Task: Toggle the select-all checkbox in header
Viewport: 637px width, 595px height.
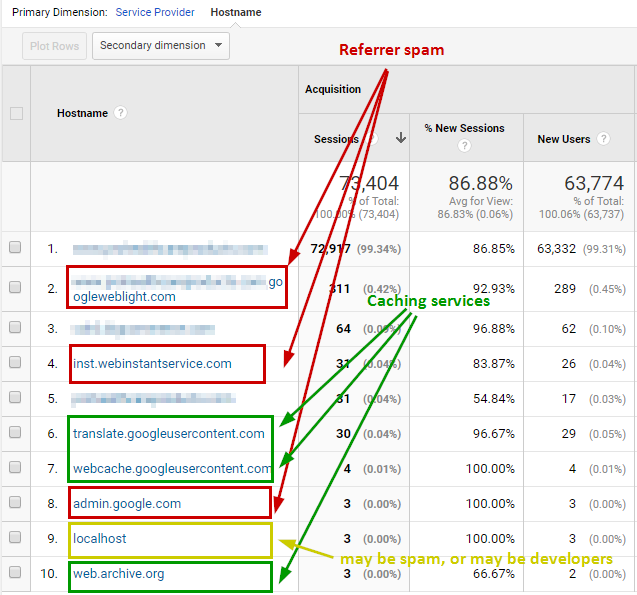Action: (16, 113)
